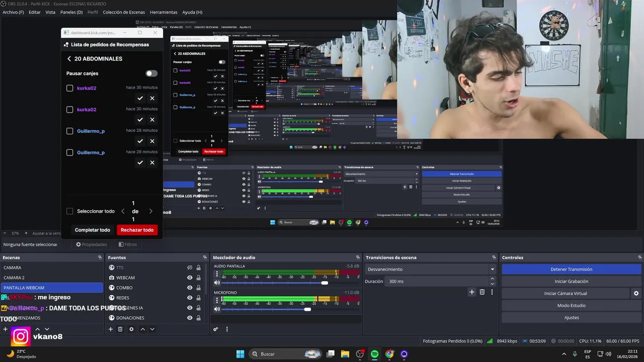The width and height of the screenshot is (644, 362).
Task: Lock toggle for the DONACIONES source
Action: [x=198, y=318]
